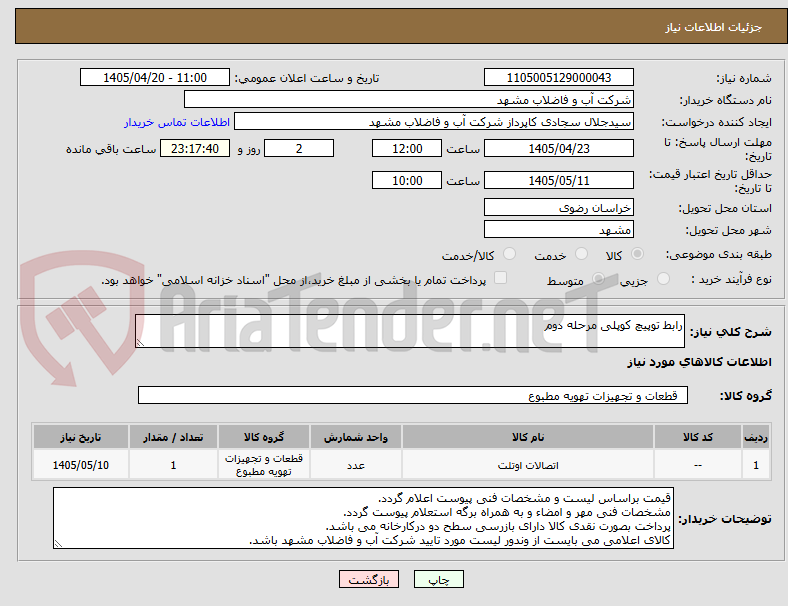This screenshot has width=788, height=606.
Task: Click the row number 1 cell
Action: tap(755, 465)
